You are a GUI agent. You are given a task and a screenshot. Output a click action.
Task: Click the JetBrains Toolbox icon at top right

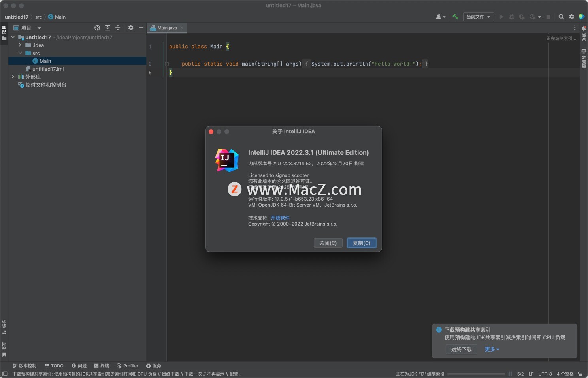582,17
